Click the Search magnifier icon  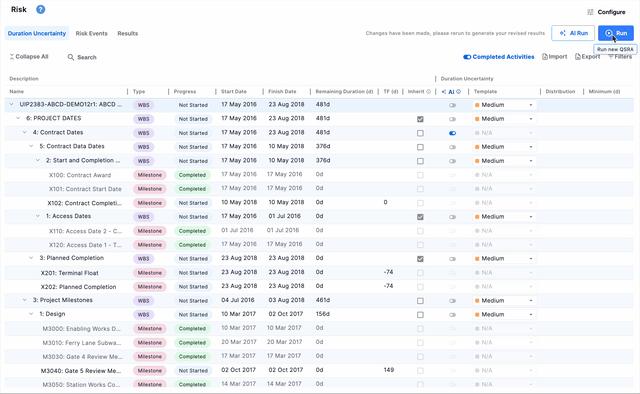click(71, 57)
